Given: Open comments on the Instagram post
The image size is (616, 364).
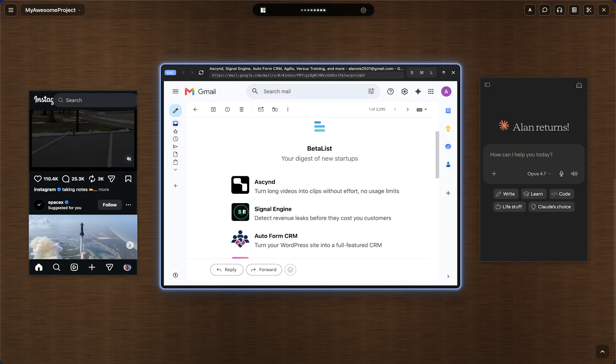Looking at the screenshot, I should 66,179.
